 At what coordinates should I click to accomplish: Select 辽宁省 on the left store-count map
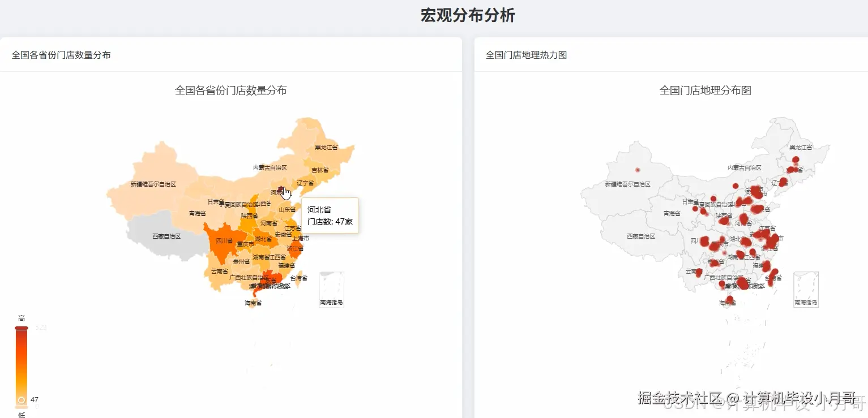click(306, 183)
